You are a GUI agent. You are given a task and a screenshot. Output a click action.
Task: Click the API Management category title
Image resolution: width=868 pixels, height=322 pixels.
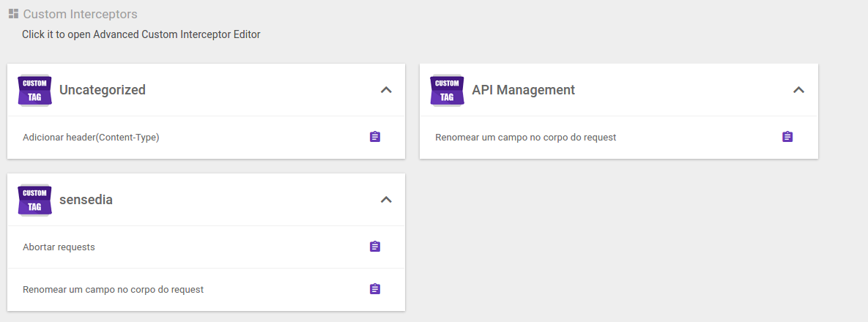(523, 90)
